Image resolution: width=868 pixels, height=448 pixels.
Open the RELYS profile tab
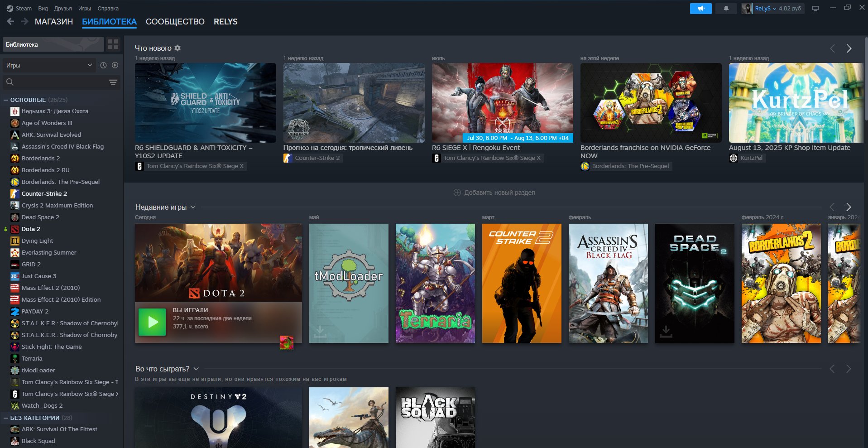click(x=225, y=22)
